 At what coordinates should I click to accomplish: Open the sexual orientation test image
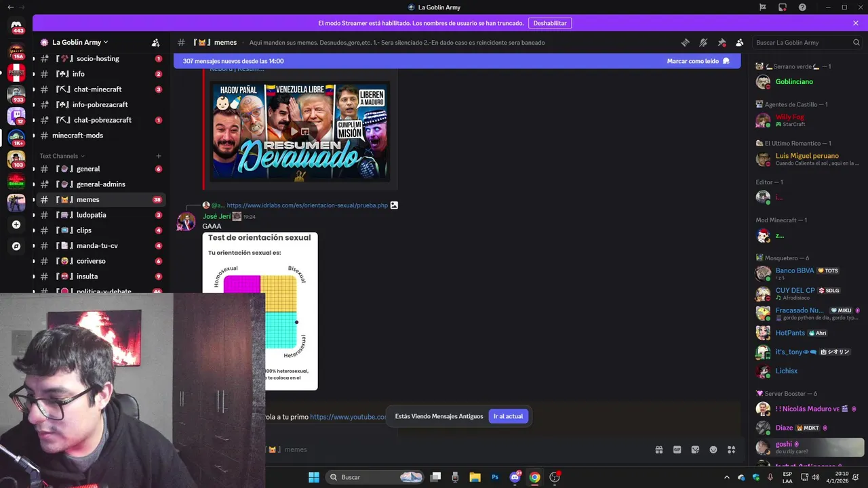(x=260, y=311)
